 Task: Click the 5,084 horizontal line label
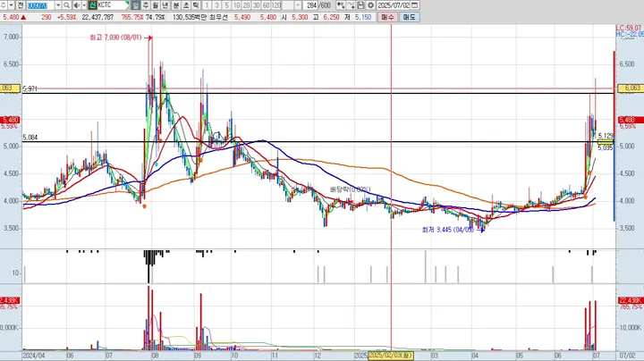30,138
